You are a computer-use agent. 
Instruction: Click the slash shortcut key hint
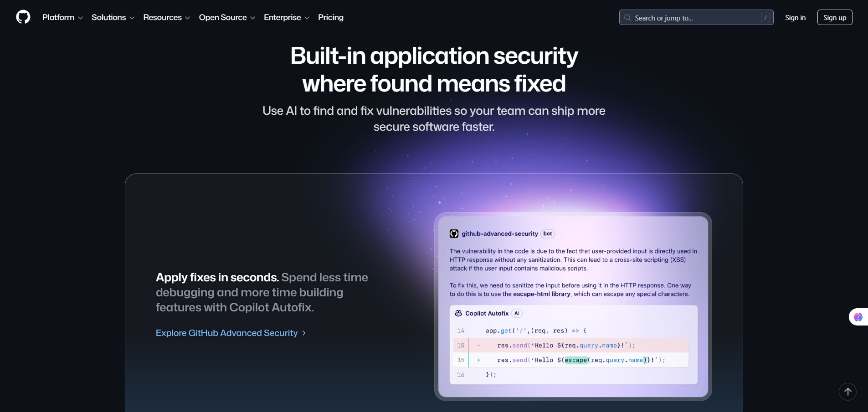[x=765, y=17]
